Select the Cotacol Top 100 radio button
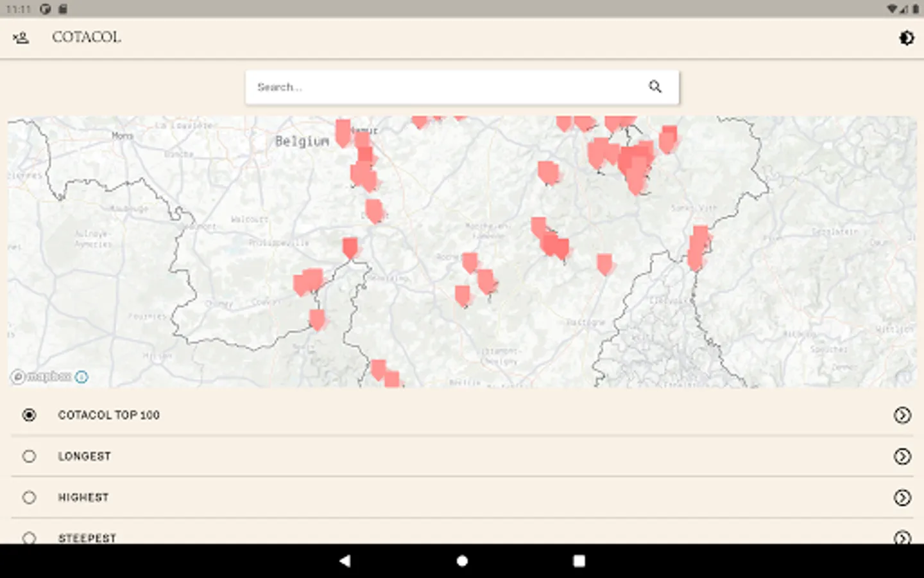Viewport: 924px width, 578px height. coord(30,415)
